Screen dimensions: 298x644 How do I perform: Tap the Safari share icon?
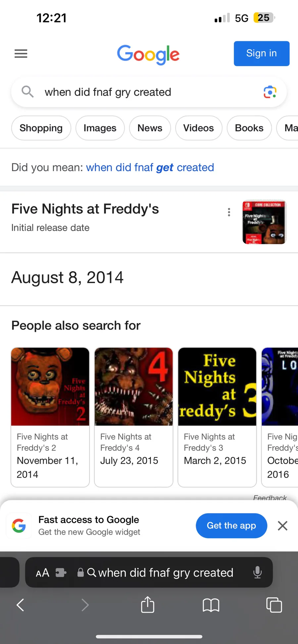click(147, 605)
